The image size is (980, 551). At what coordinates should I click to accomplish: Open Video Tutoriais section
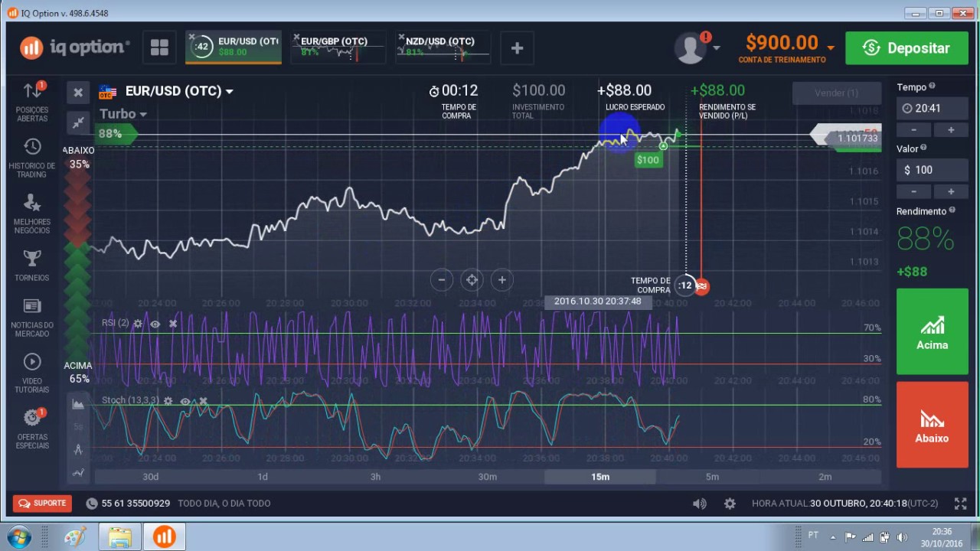pos(32,373)
